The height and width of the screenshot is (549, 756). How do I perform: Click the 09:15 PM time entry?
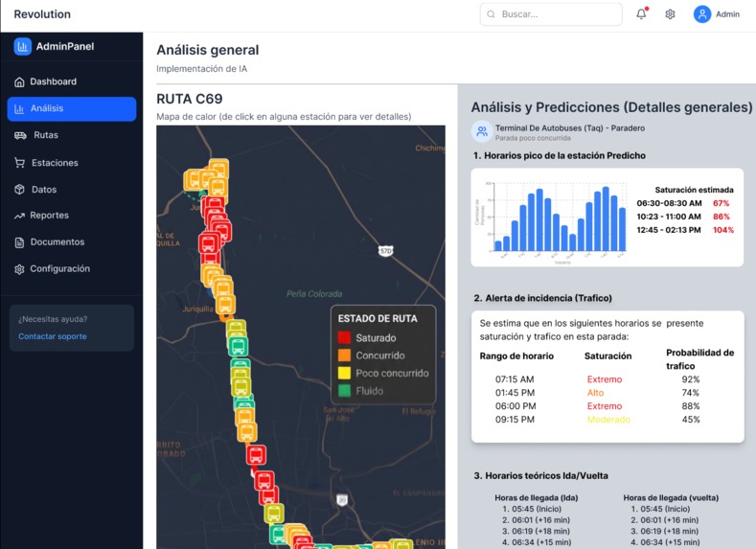(515, 420)
